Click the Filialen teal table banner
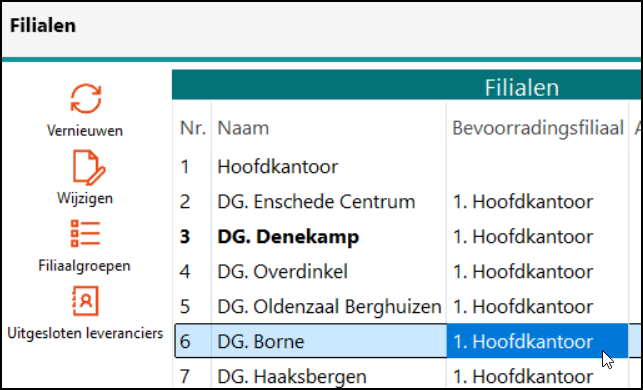The width and height of the screenshot is (643, 390). (406, 85)
